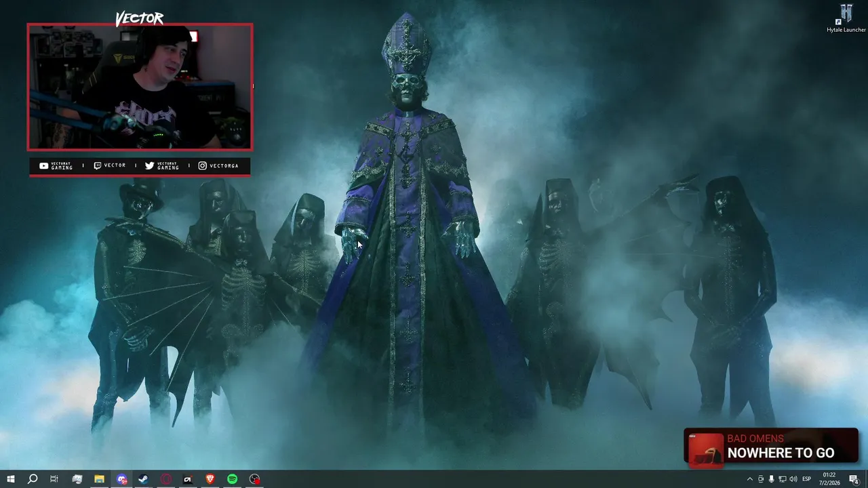Open the notification center with 4 alerts

click(854, 479)
